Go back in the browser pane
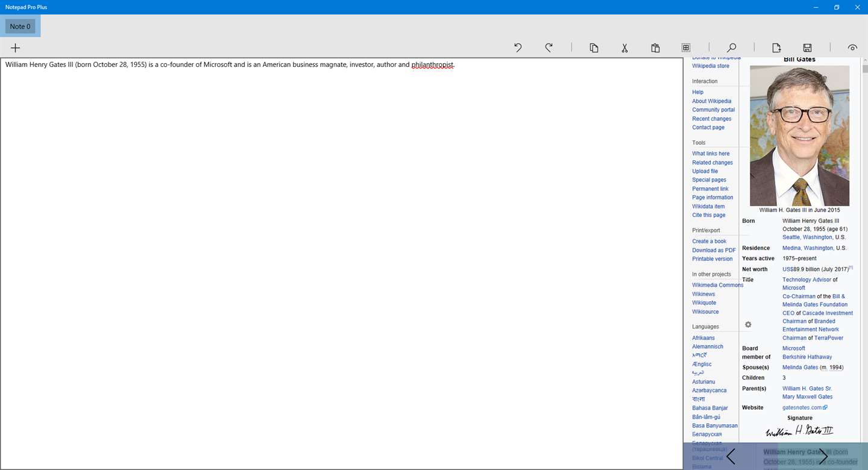 tap(731, 456)
